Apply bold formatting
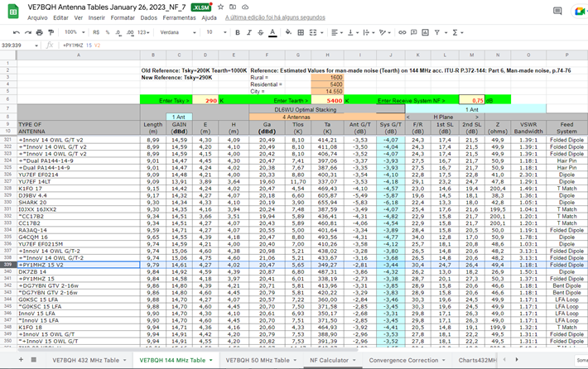The width and height of the screenshot is (588, 369). pyautogui.click(x=238, y=32)
